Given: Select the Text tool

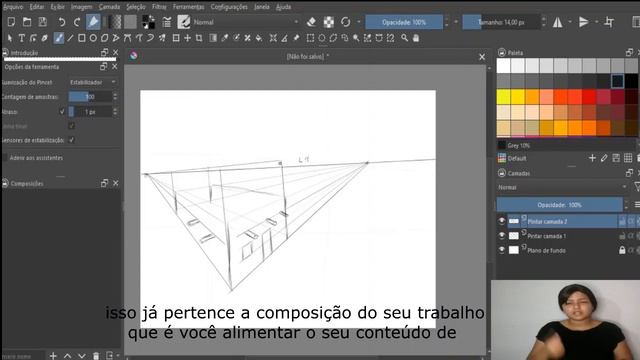Looking at the screenshot, I should 22,38.
